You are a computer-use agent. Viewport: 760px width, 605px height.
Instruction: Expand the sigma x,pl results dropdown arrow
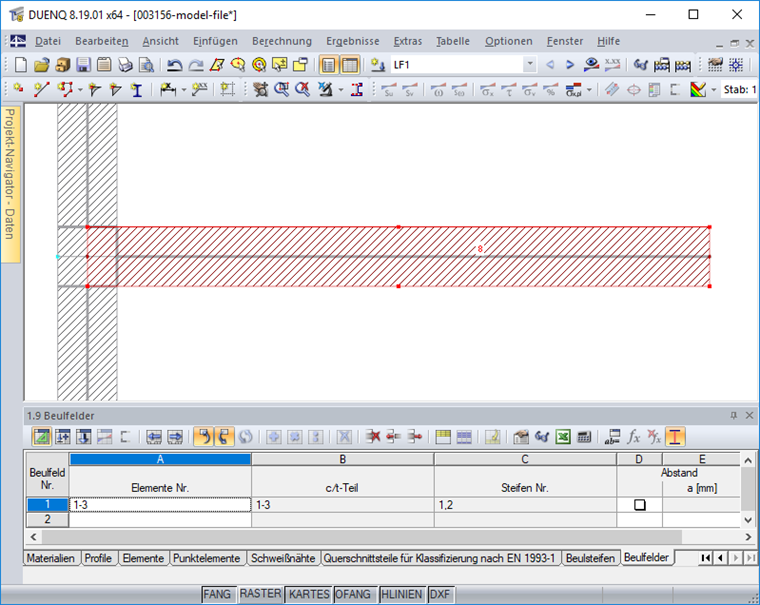[589, 90]
